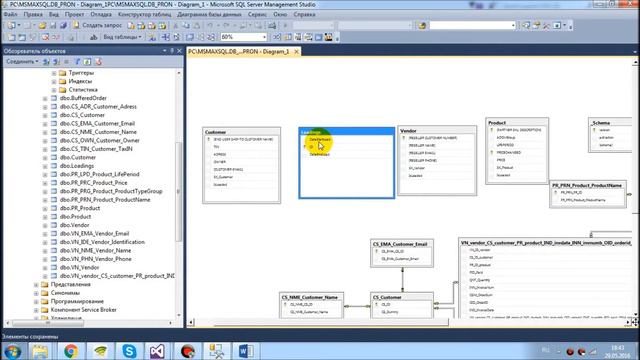
Task: Click the Vendor table header in diagram
Action: click(x=437, y=131)
